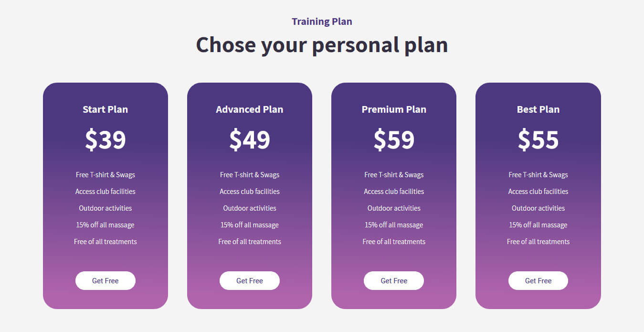644x332 pixels.
Task: Click Outdoor activities in Premium Plan
Action: [394, 208]
